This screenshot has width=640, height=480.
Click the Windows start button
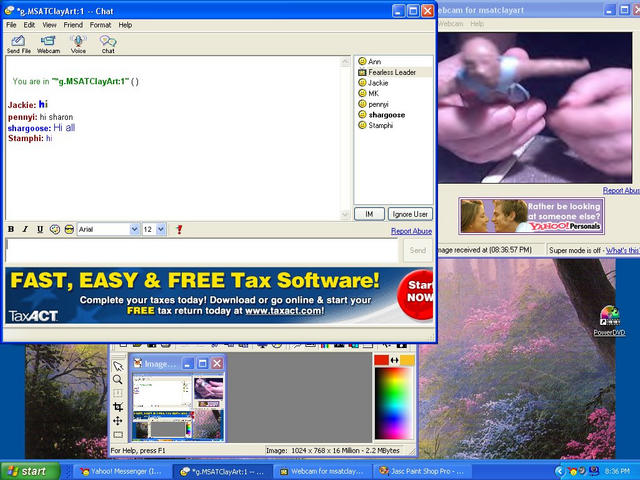point(30,471)
